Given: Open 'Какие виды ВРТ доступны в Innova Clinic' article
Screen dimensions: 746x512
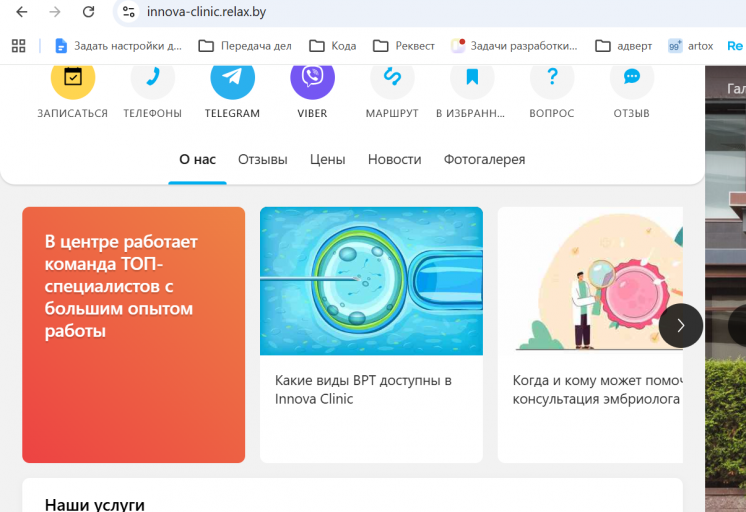Looking at the screenshot, I should coord(363,389).
